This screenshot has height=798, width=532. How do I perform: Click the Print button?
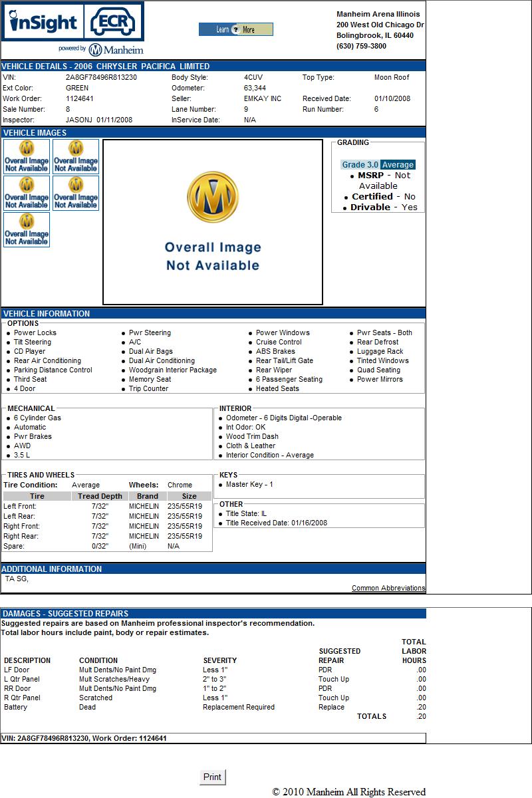pyautogui.click(x=213, y=777)
